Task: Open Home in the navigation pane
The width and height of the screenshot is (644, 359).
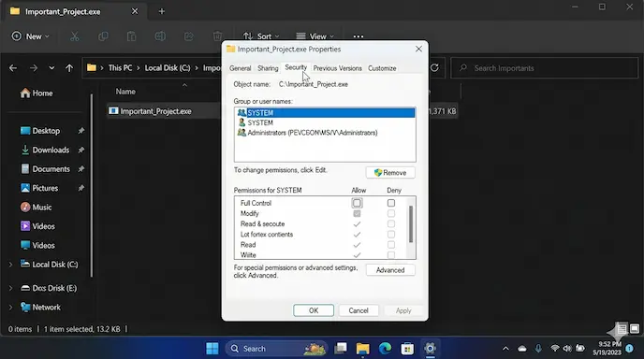Action: click(37, 93)
